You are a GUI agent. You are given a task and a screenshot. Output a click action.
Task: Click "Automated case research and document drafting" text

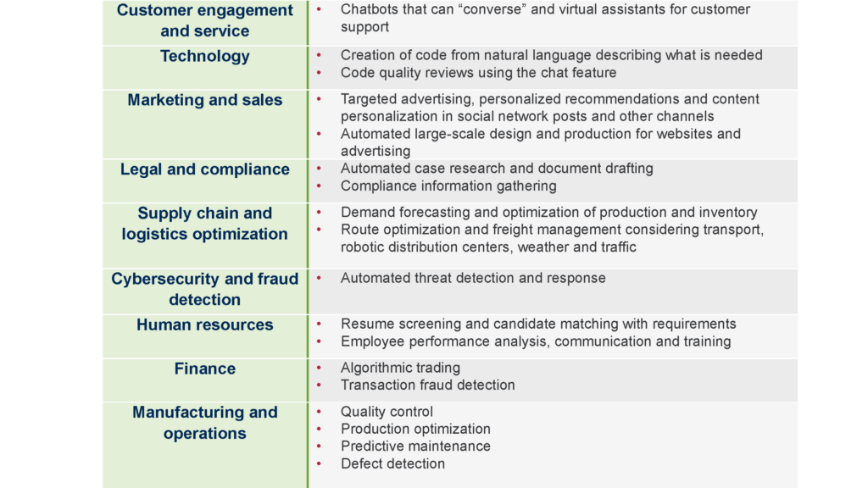[497, 169]
